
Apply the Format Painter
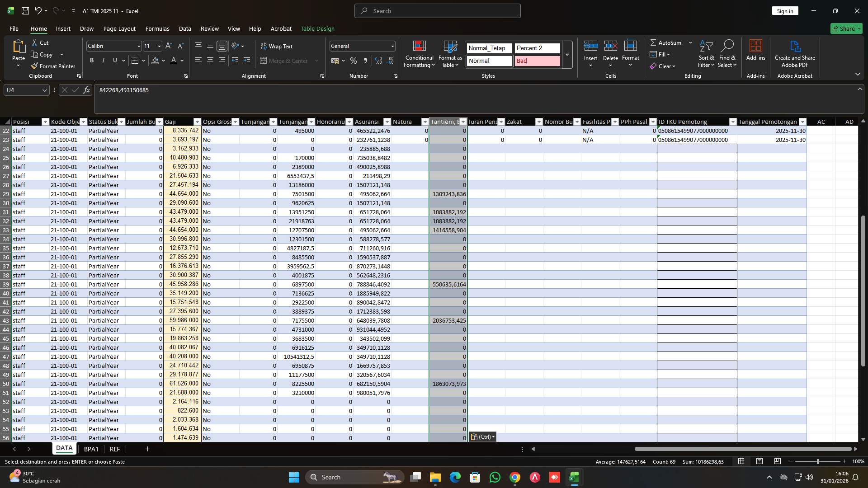[x=53, y=66]
